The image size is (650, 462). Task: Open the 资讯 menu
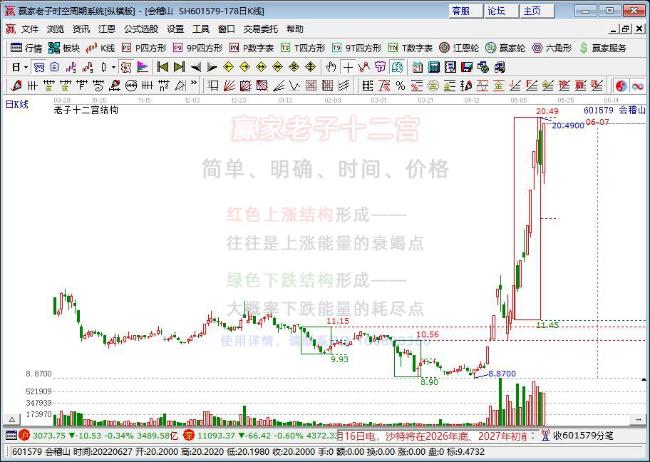pos(81,29)
